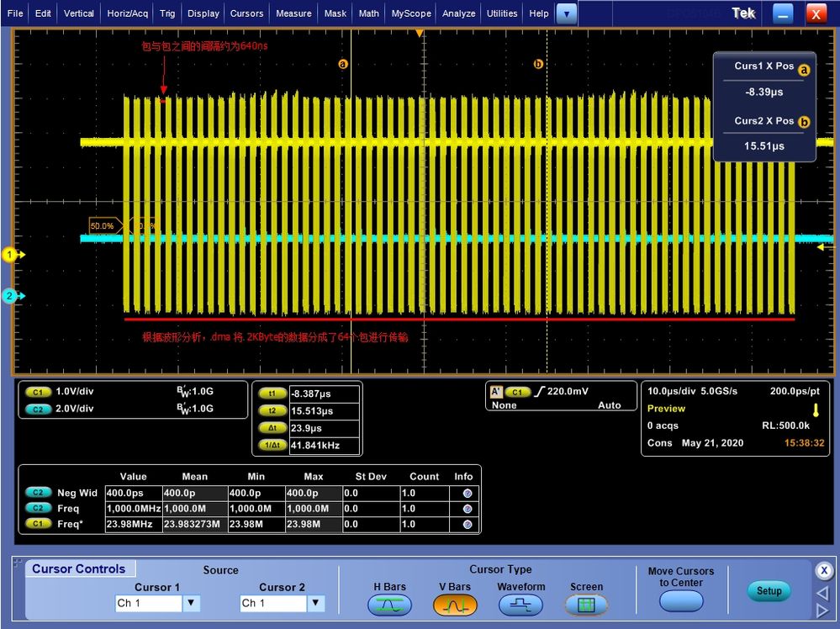Viewport: 840px width, 629px height.
Task: Select H Bars cursor type
Action: [x=389, y=605]
